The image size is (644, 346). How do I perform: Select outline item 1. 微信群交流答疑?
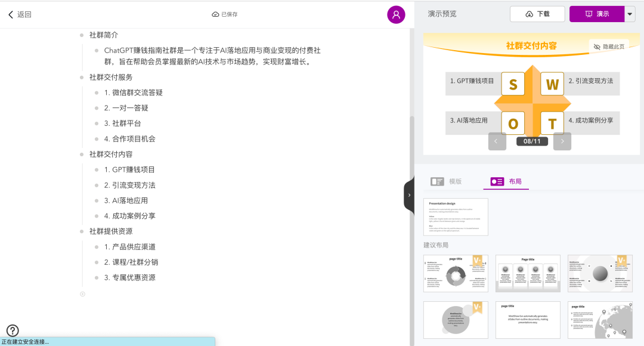tap(134, 93)
